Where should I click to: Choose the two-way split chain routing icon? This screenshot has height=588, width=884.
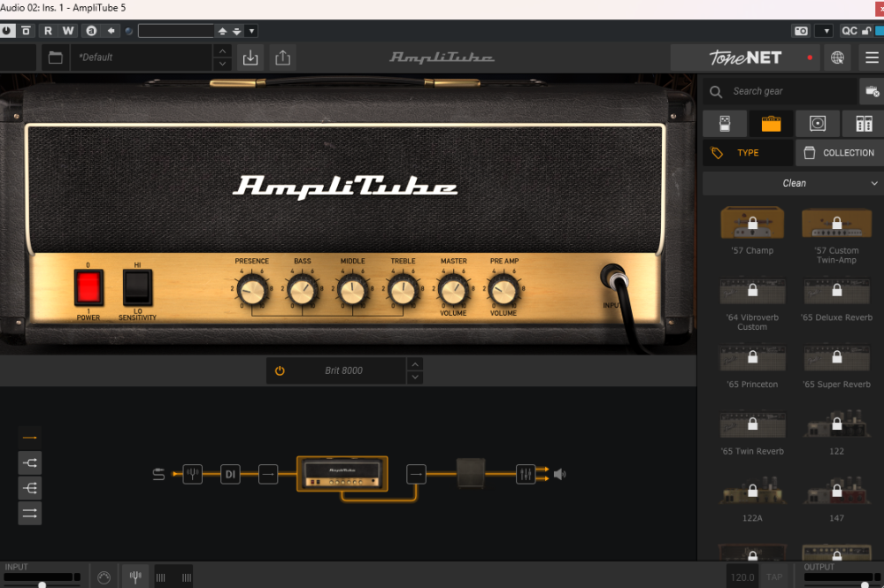[x=30, y=463]
